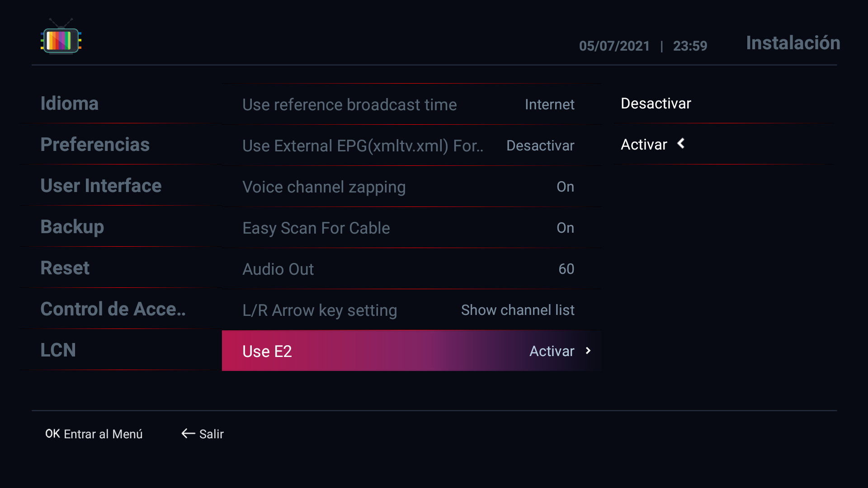Screen dimensions: 868x488
Task: Select User Interface menu item
Action: click(x=101, y=186)
